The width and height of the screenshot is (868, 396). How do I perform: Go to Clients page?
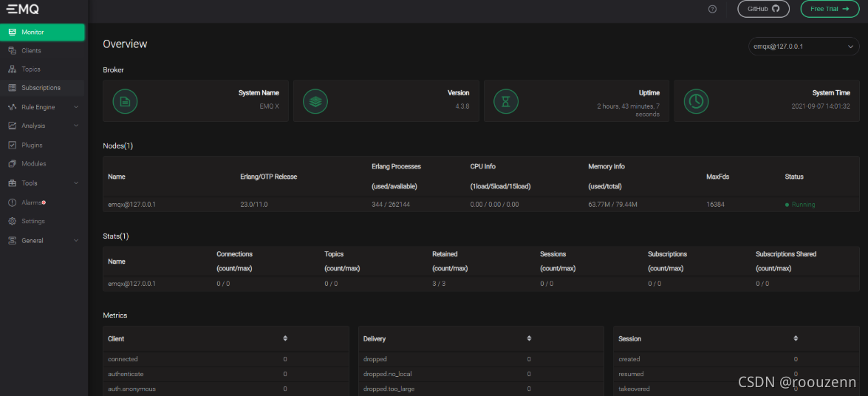point(43,50)
